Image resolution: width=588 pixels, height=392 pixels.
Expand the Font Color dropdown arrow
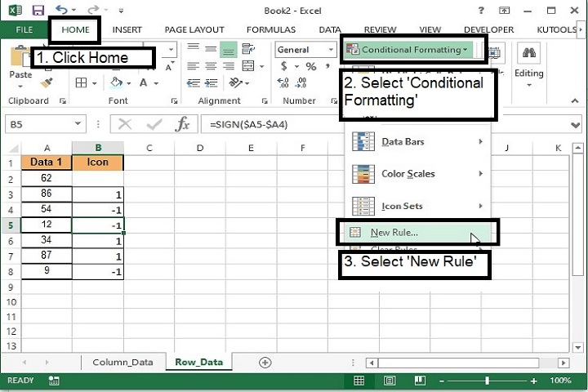tap(156, 83)
